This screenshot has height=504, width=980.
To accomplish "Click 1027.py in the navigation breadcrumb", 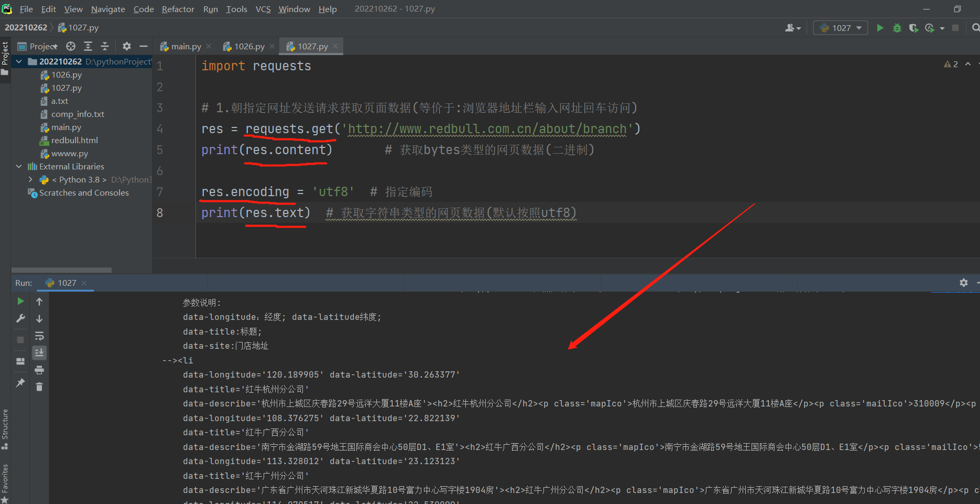I will click(78, 27).
